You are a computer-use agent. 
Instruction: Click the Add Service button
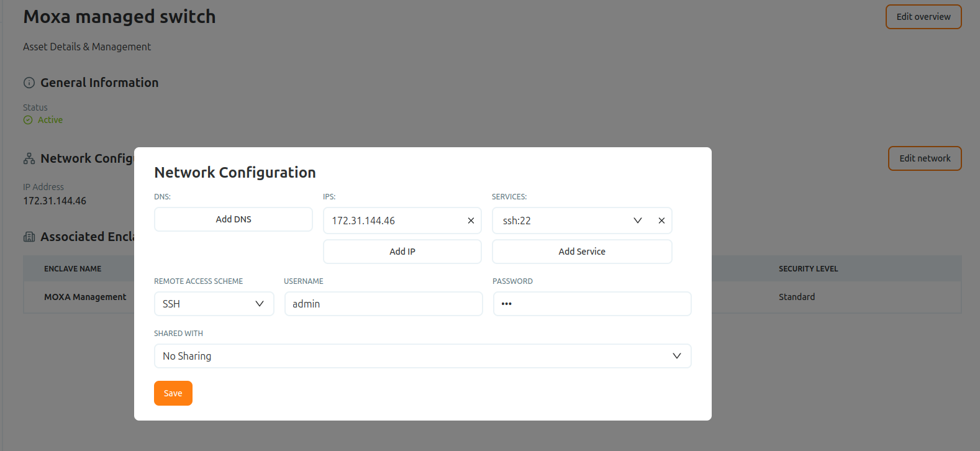[582, 252]
